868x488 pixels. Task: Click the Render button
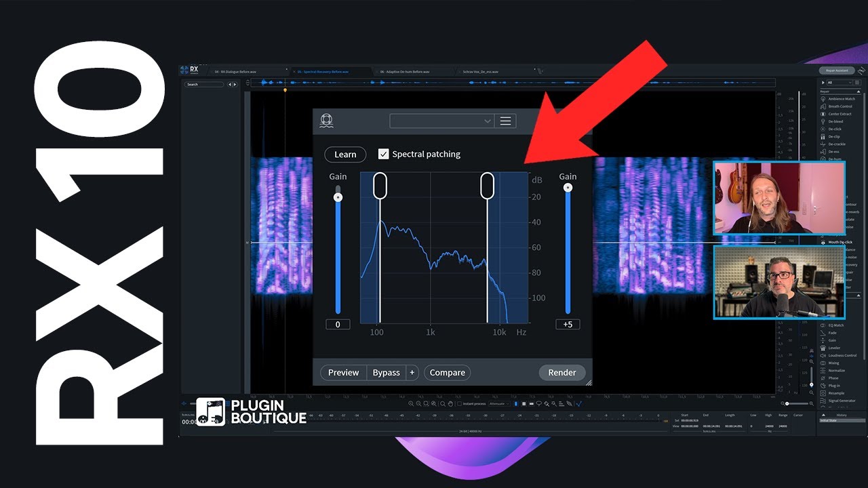pyautogui.click(x=562, y=372)
